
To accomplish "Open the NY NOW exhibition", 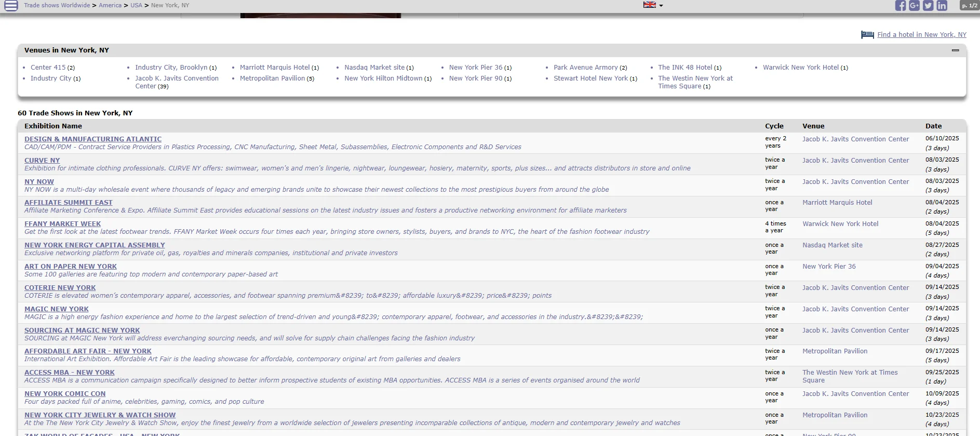I will (x=39, y=182).
